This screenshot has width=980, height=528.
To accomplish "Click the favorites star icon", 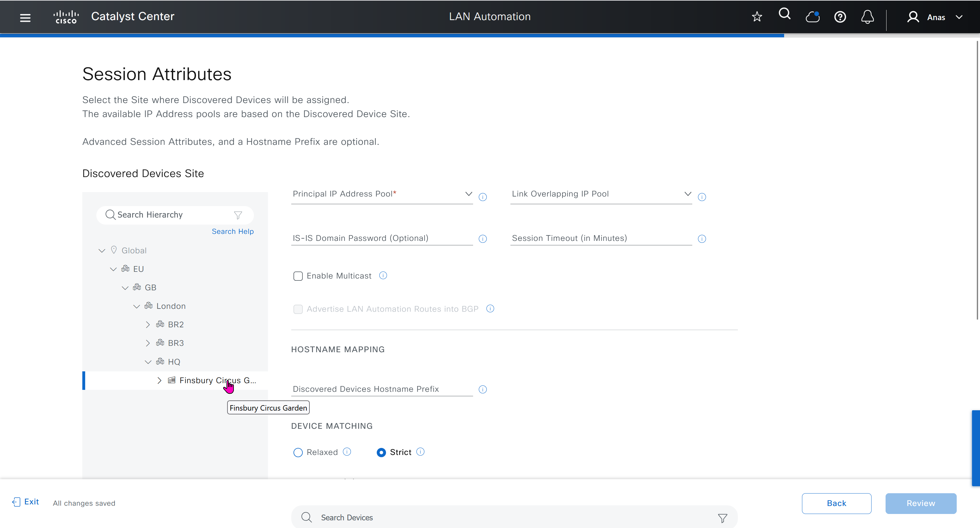I will click(757, 17).
